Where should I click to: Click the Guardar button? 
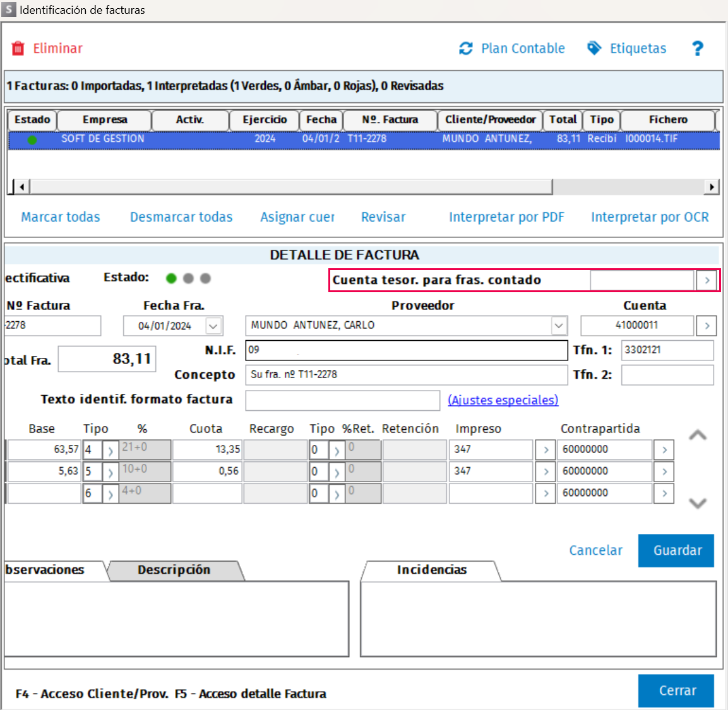[x=676, y=550]
